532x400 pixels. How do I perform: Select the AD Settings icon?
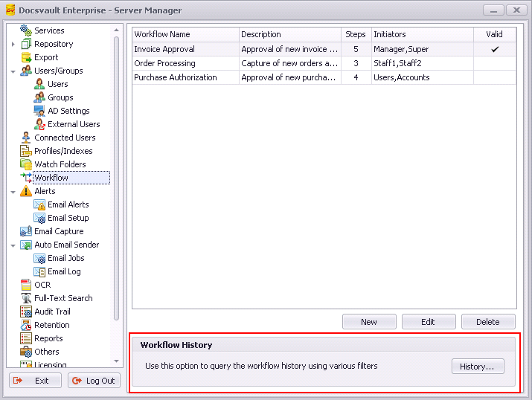(39, 111)
